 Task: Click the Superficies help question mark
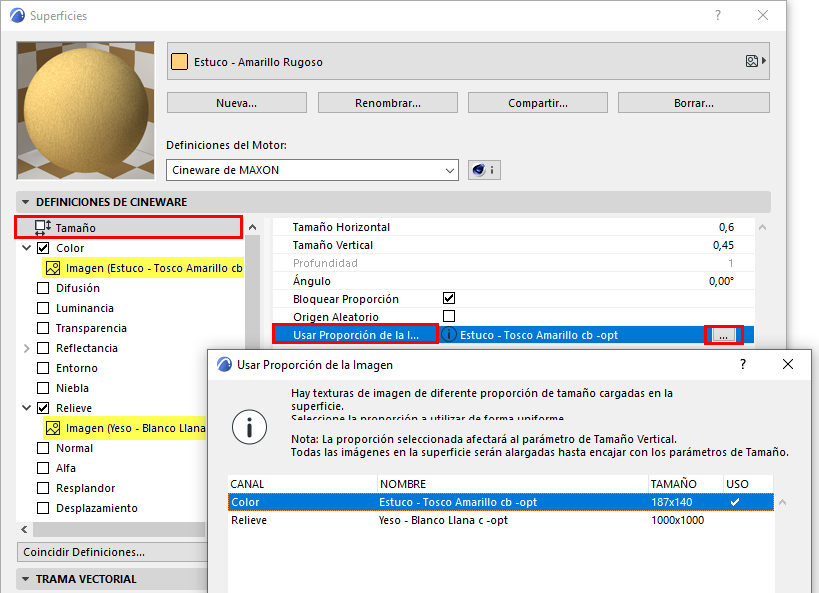point(718,15)
